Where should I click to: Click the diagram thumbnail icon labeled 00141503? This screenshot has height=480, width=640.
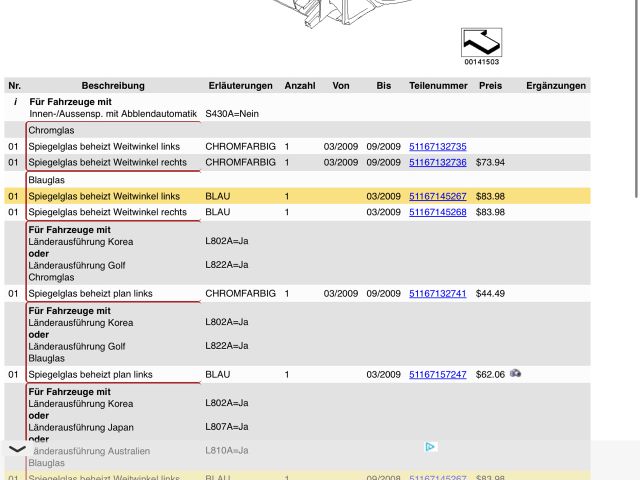[481, 43]
